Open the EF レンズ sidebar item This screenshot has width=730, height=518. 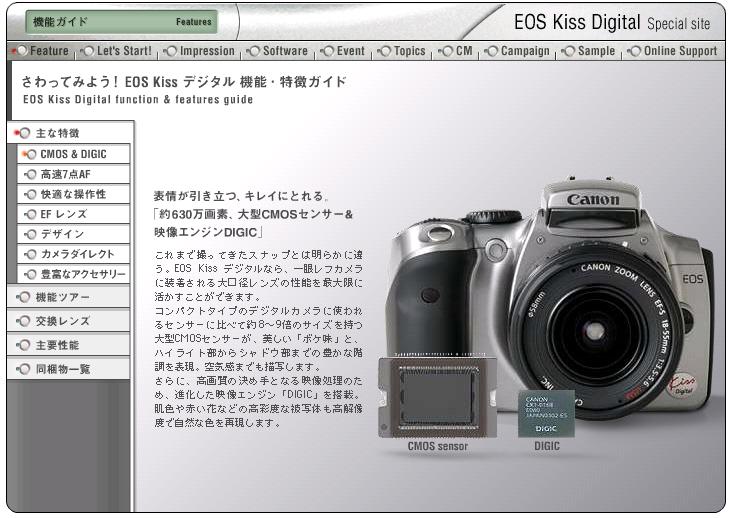point(74,214)
